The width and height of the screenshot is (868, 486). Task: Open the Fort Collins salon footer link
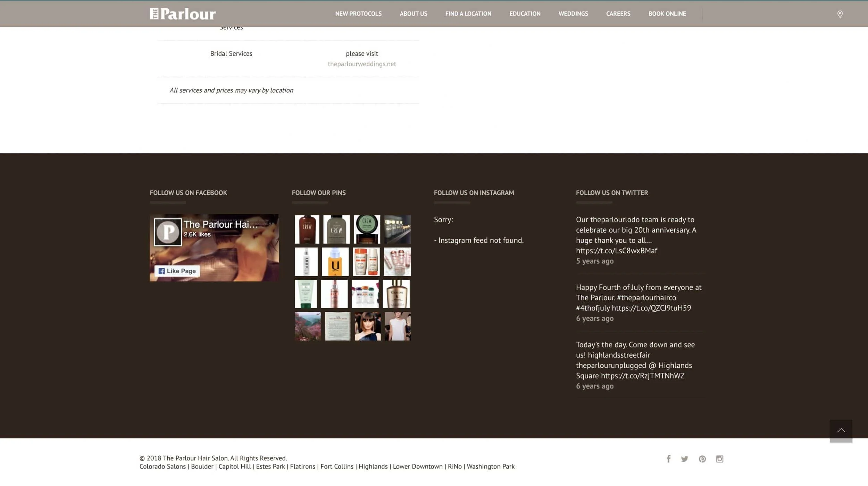click(x=336, y=467)
